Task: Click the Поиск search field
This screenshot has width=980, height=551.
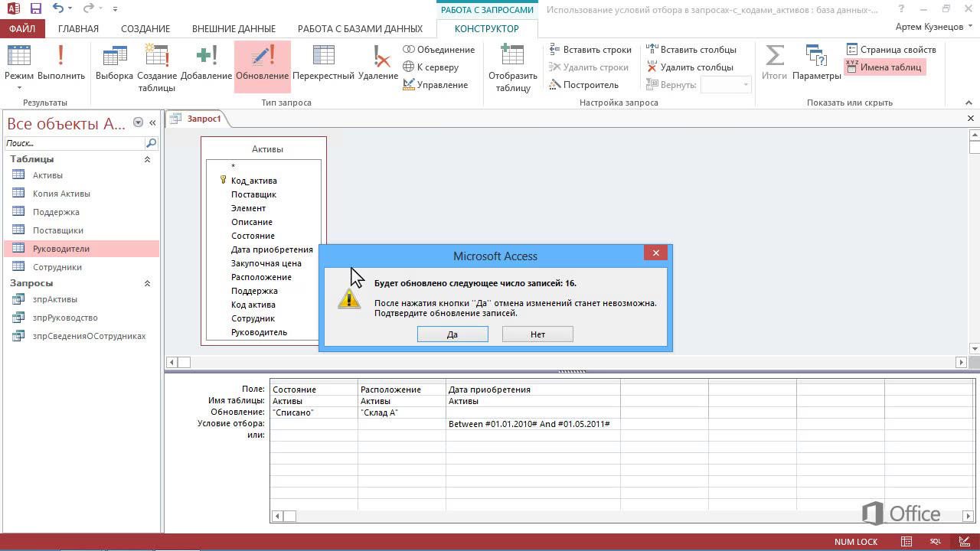Action: coord(74,143)
